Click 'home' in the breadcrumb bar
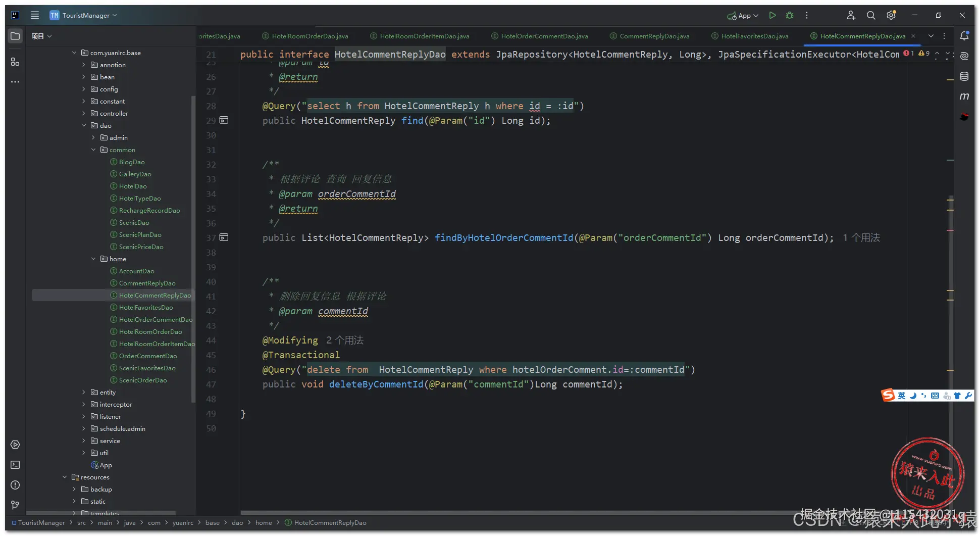The height and width of the screenshot is (536, 980). (x=264, y=523)
